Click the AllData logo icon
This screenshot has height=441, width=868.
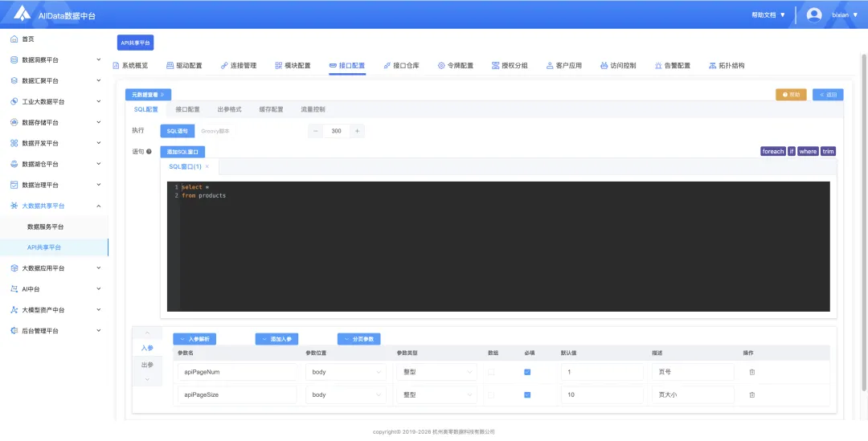[22, 14]
